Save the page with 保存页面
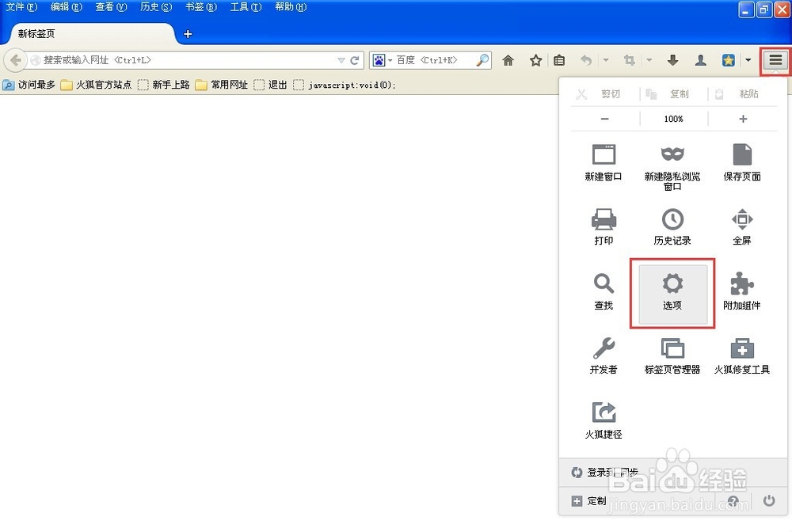 coord(741,164)
